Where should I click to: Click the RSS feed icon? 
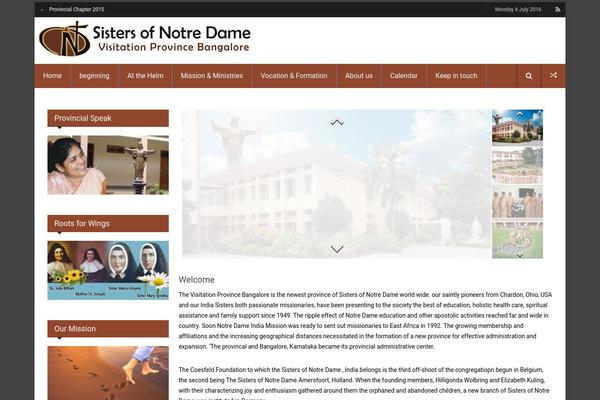pyautogui.click(x=558, y=10)
